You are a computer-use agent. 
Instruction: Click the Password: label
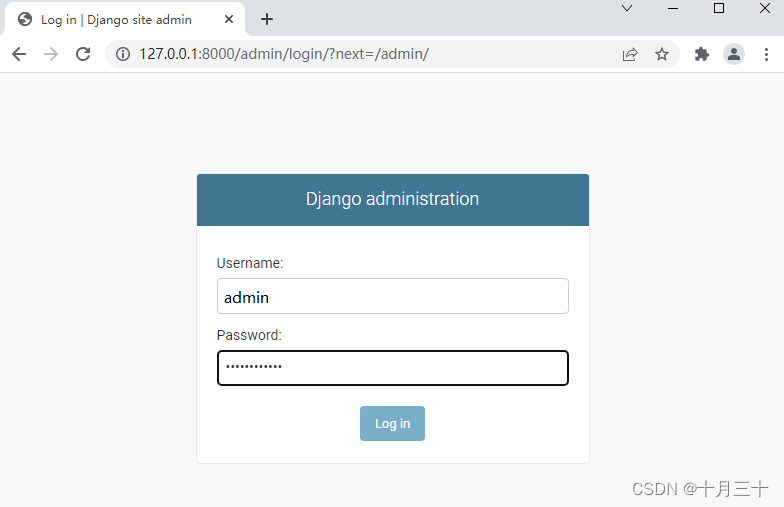pyautogui.click(x=249, y=335)
